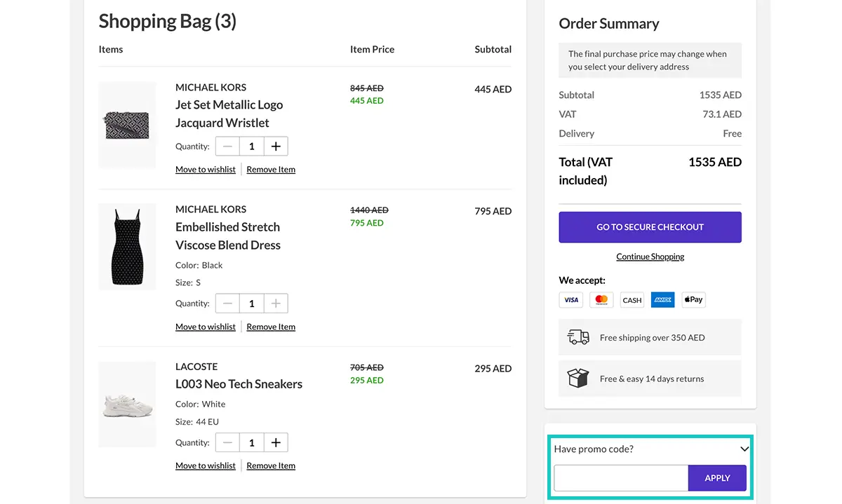
Task: Apply the promo code
Action: coord(717,478)
